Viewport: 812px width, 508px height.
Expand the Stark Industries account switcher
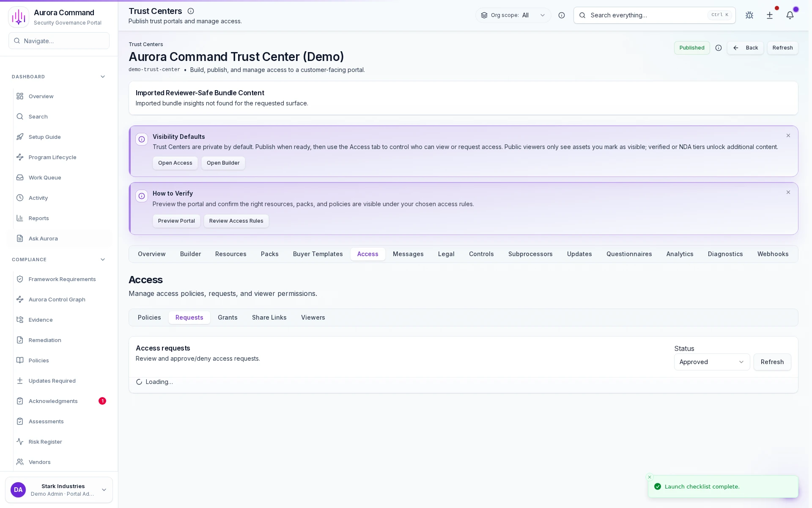tap(104, 490)
